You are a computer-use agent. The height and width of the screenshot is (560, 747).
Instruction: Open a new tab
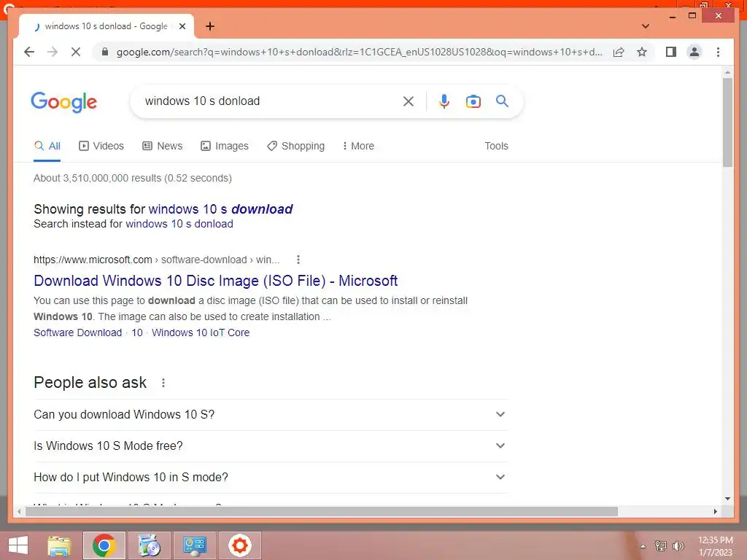click(210, 26)
